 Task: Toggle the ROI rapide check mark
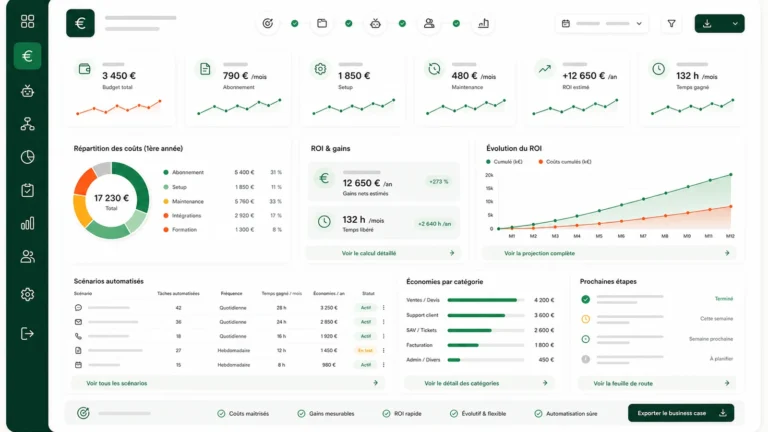click(x=386, y=413)
